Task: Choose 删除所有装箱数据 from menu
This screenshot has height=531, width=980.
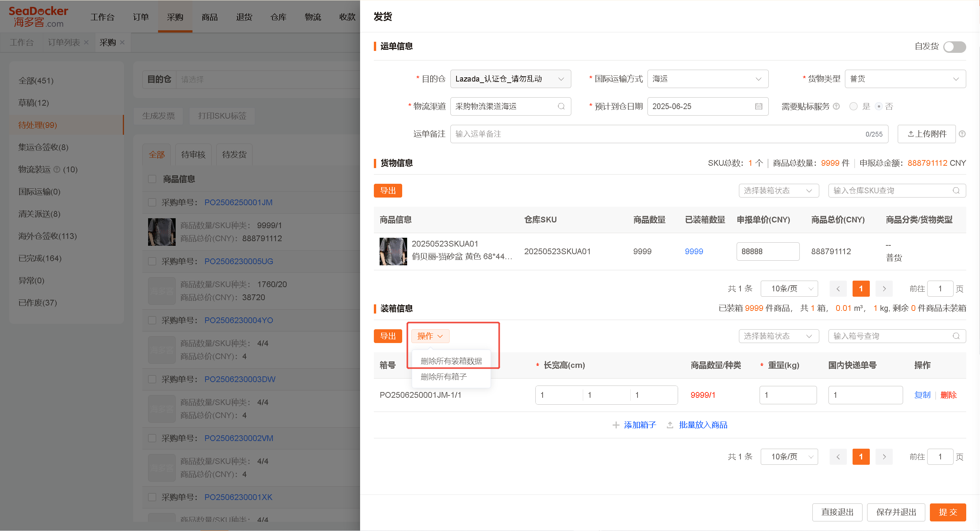Action: point(451,361)
